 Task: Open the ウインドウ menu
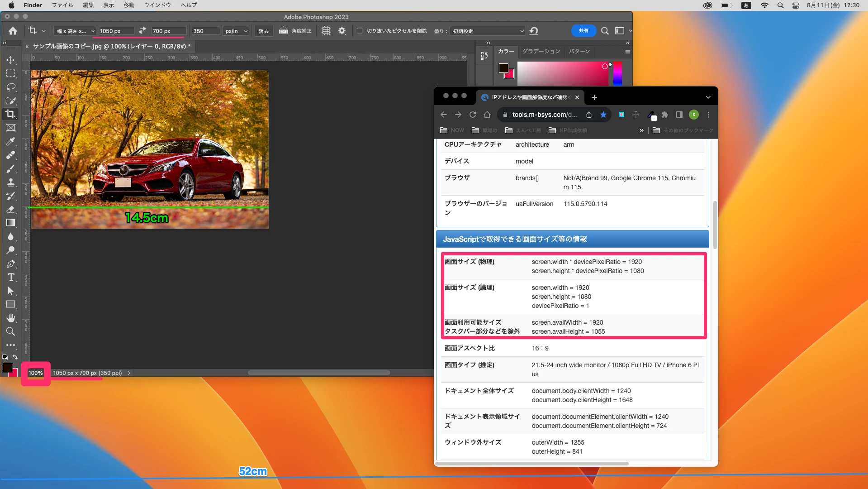157,5
